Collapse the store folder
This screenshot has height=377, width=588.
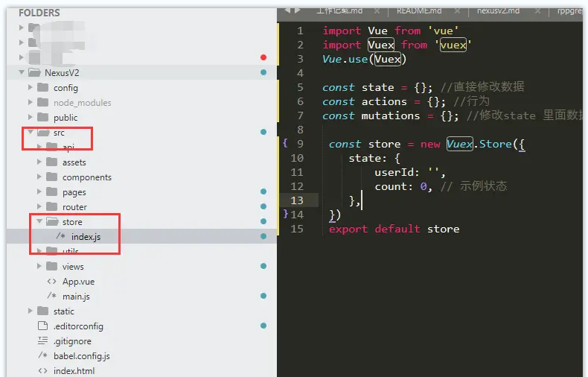[x=40, y=222]
